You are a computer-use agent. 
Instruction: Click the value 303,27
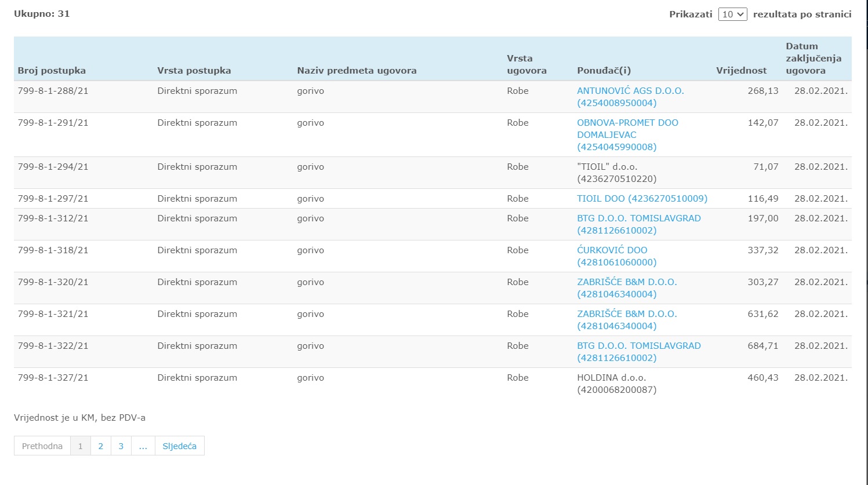pos(763,282)
